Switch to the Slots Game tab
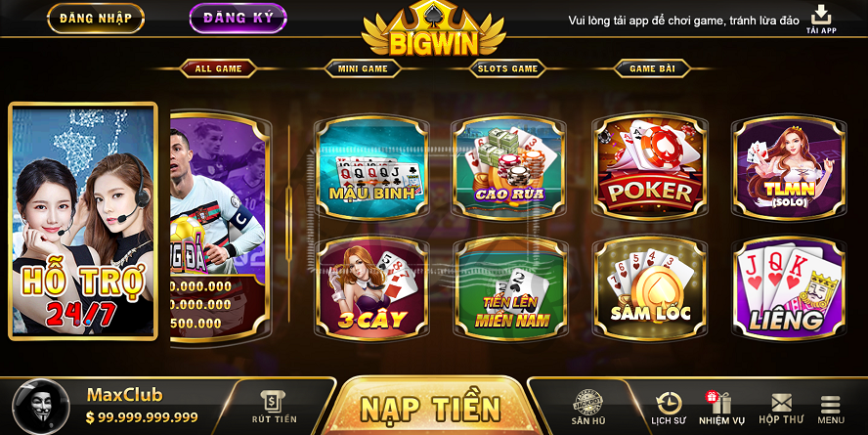Screen dimensions: 868x435 pyautogui.click(x=507, y=68)
